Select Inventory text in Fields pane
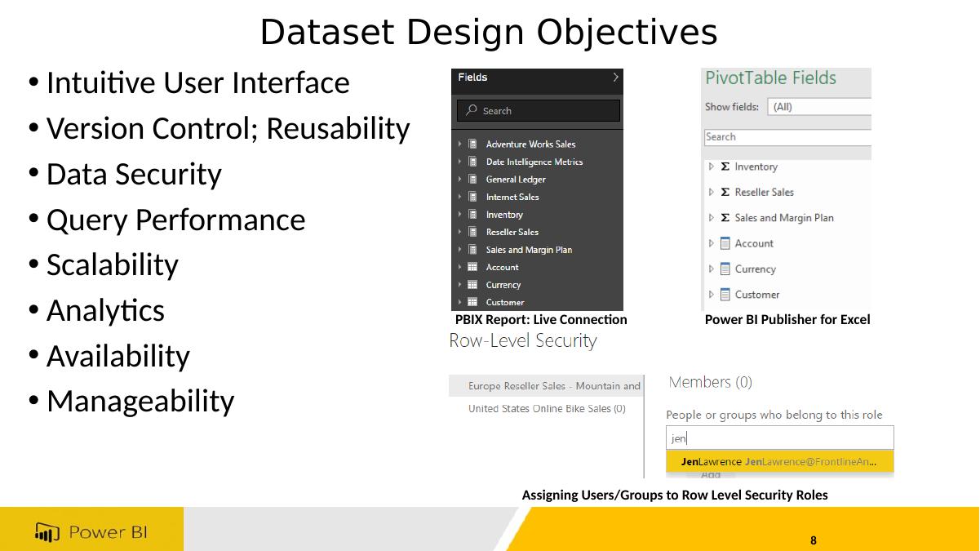 tap(504, 215)
